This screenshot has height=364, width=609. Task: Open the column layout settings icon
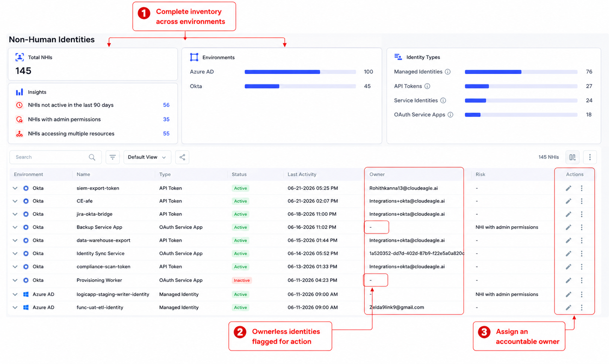(x=572, y=157)
